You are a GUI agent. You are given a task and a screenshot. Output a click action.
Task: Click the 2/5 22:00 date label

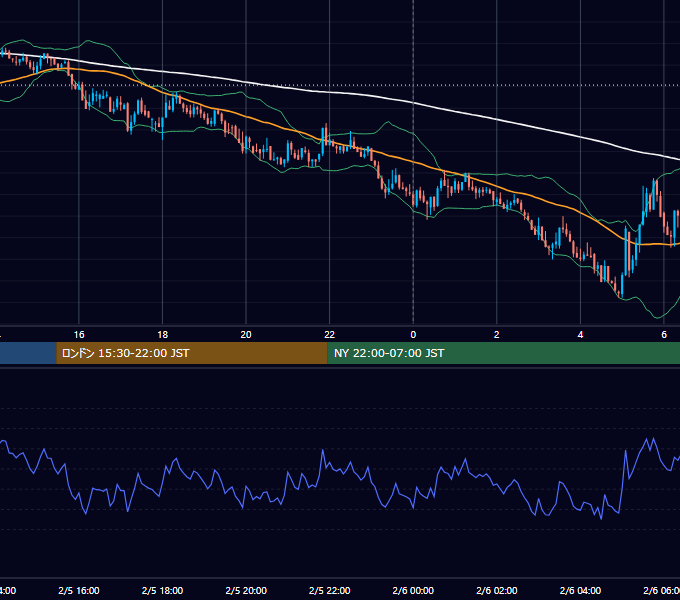point(330,591)
